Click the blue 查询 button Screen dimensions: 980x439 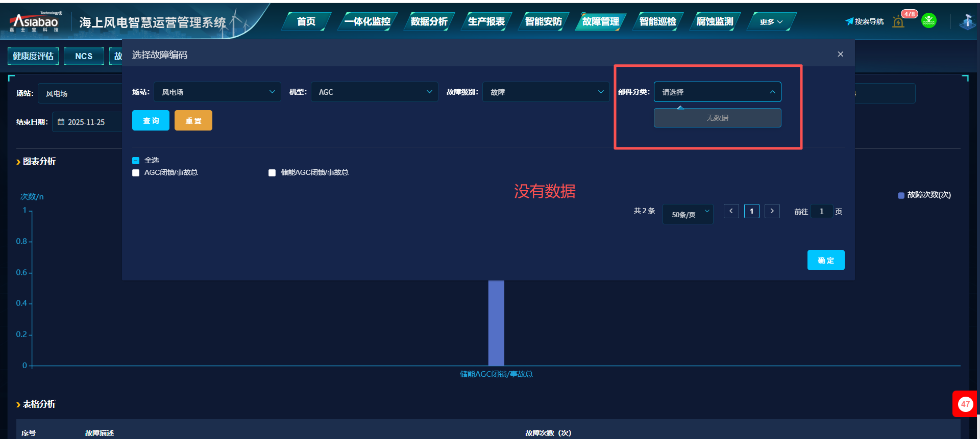[151, 121]
